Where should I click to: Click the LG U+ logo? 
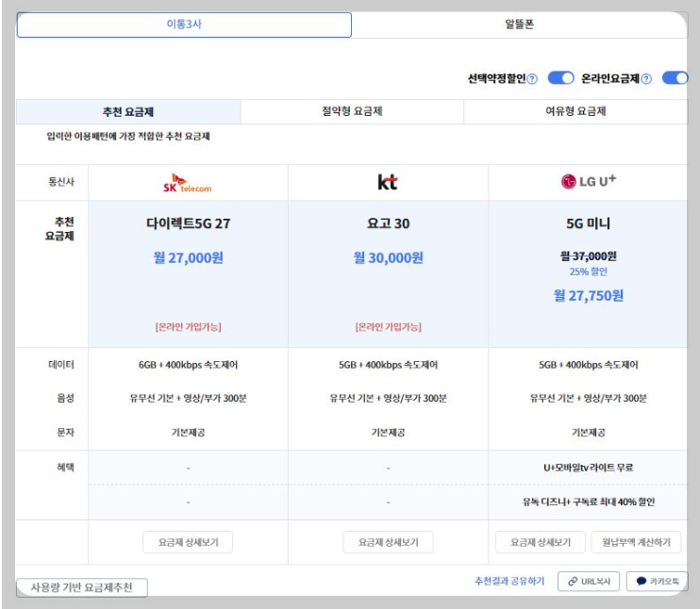point(589,181)
